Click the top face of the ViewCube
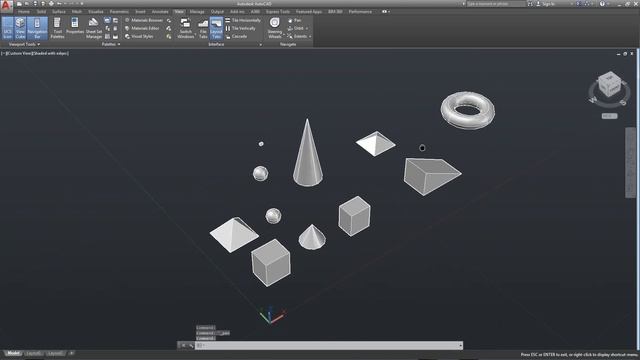The height and width of the screenshot is (360, 640). click(x=610, y=77)
